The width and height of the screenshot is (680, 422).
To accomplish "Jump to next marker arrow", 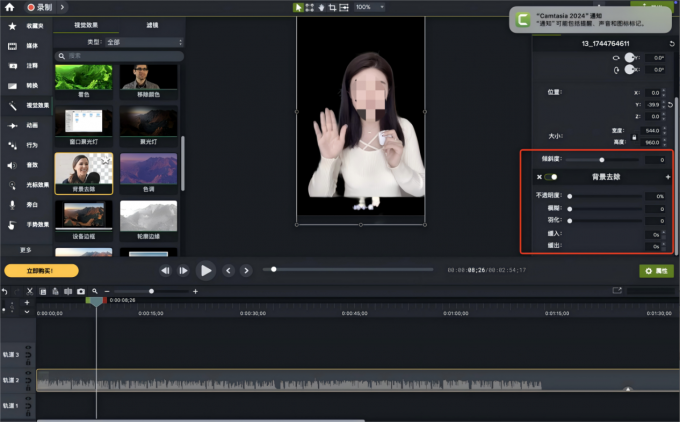I will click(246, 271).
